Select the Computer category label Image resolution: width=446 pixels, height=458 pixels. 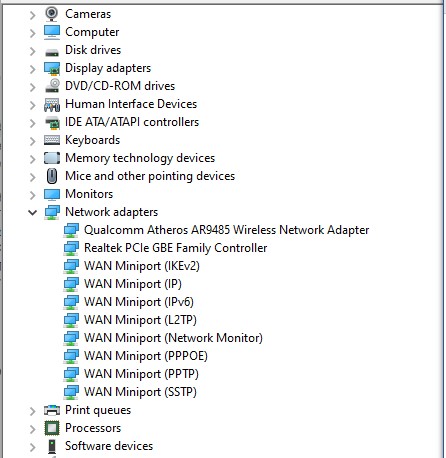[92, 32]
